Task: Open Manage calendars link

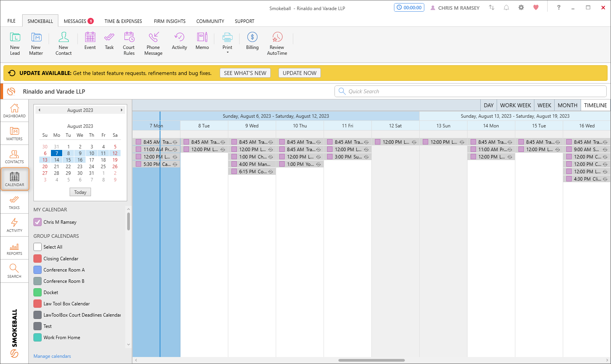Action: pos(52,356)
